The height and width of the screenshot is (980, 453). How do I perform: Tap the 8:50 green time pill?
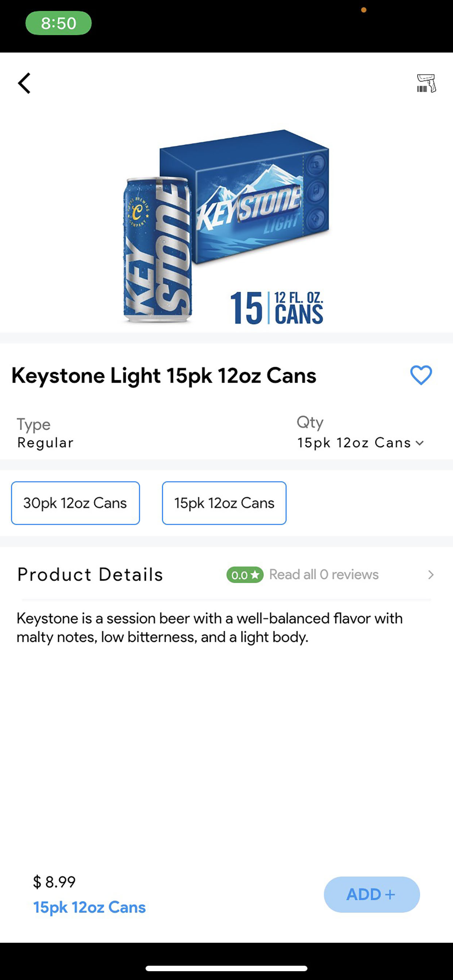point(58,23)
